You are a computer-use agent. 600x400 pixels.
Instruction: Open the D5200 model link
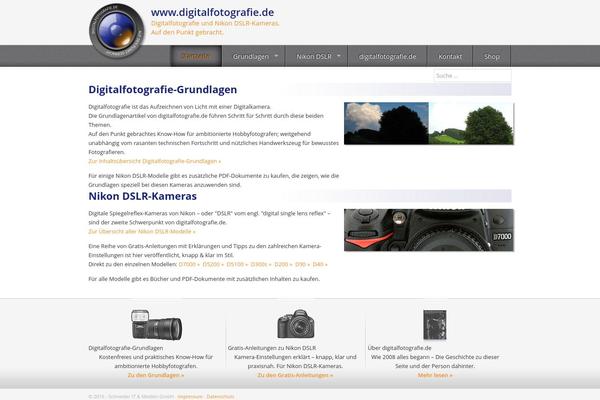[213, 264]
